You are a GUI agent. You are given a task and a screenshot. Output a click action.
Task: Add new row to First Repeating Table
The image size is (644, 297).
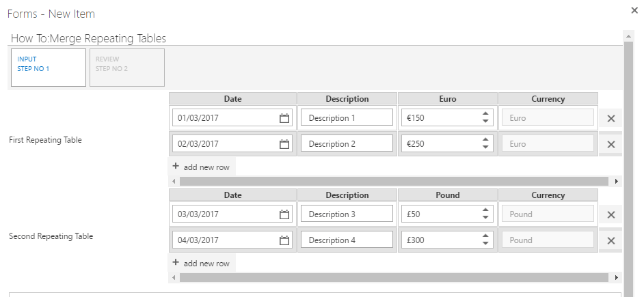click(x=202, y=167)
